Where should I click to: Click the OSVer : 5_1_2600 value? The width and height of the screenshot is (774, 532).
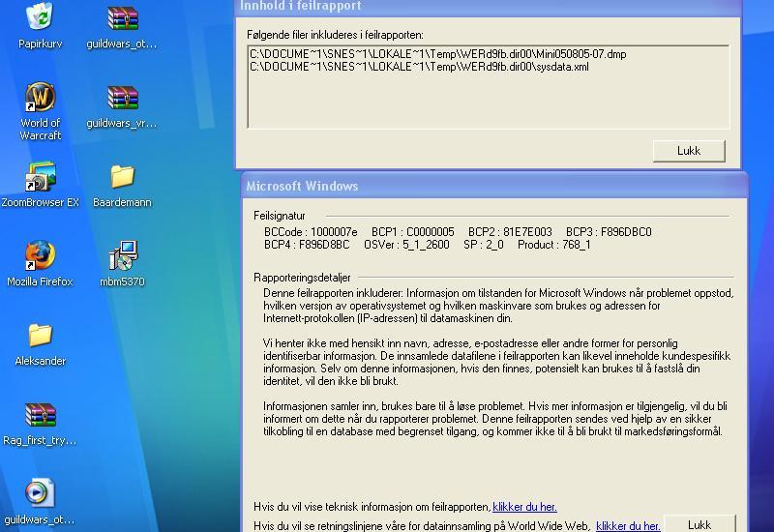tap(406, 245)
